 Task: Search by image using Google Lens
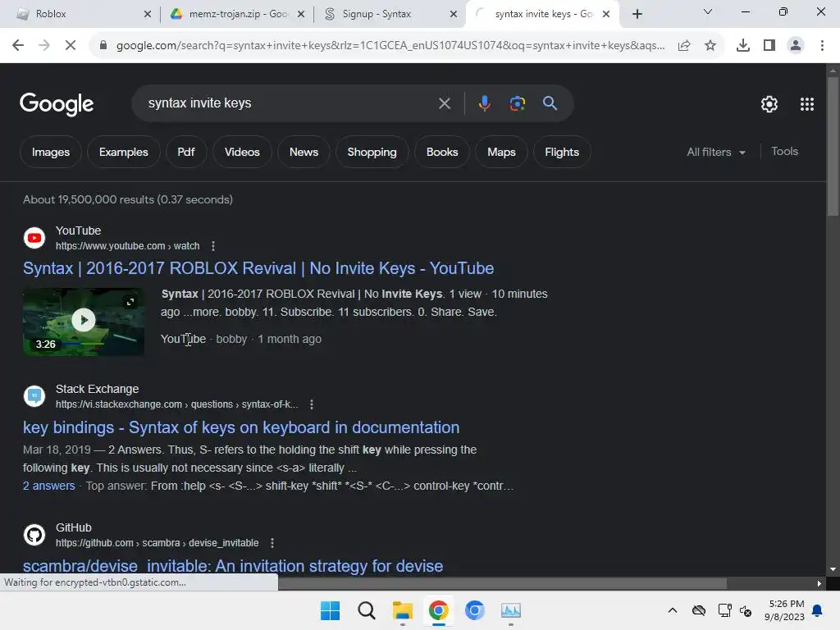(517, 103)
